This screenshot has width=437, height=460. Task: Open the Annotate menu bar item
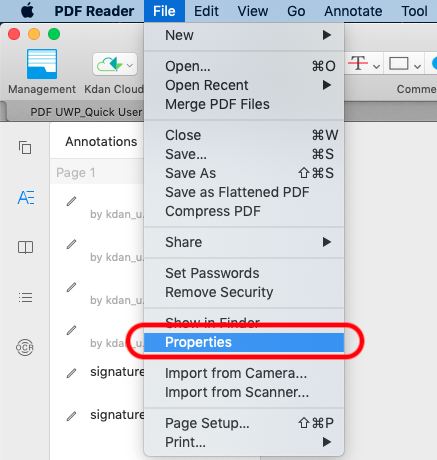(353, 11)
